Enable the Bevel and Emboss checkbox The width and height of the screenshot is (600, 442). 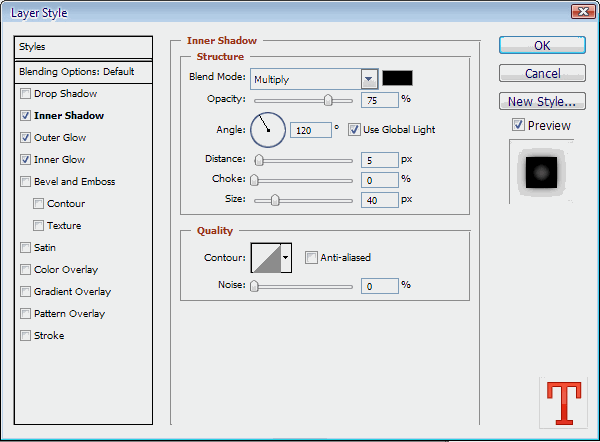point(25,181)
